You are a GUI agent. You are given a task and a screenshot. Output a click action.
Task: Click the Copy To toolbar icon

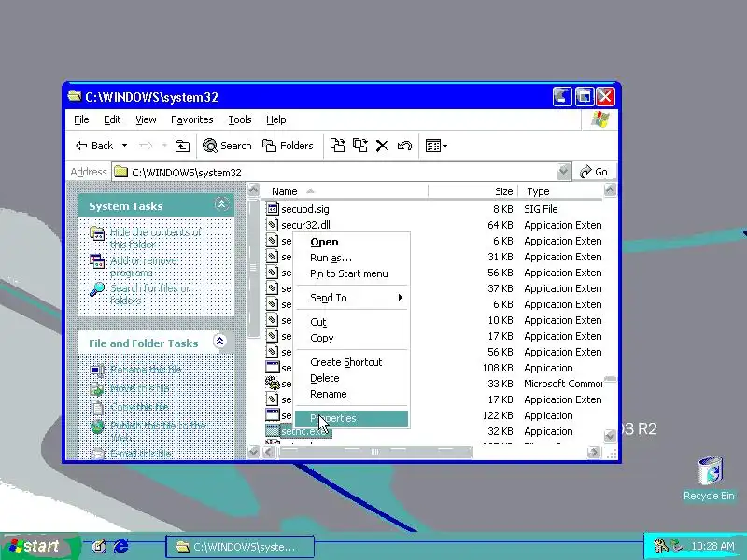click(x=360, y=146)
